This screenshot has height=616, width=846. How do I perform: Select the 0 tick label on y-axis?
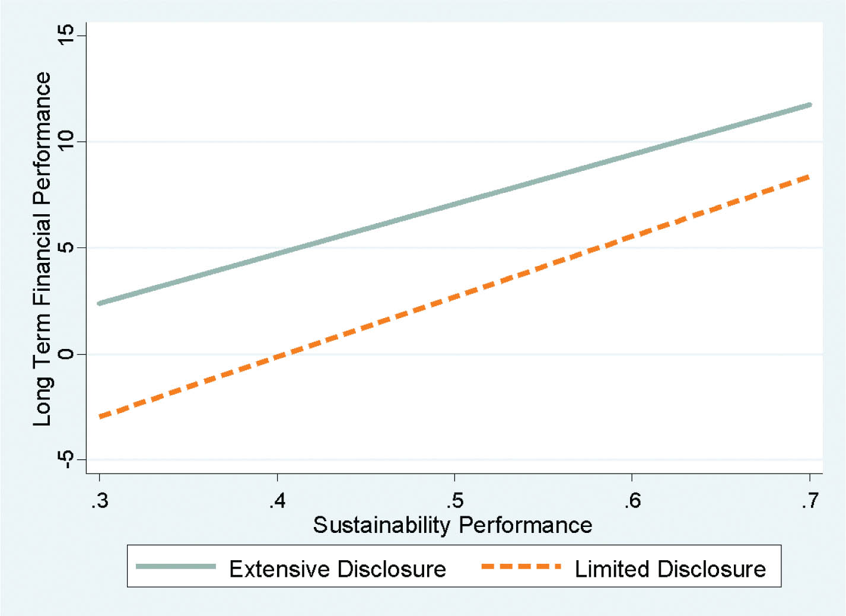click(65, 354)
